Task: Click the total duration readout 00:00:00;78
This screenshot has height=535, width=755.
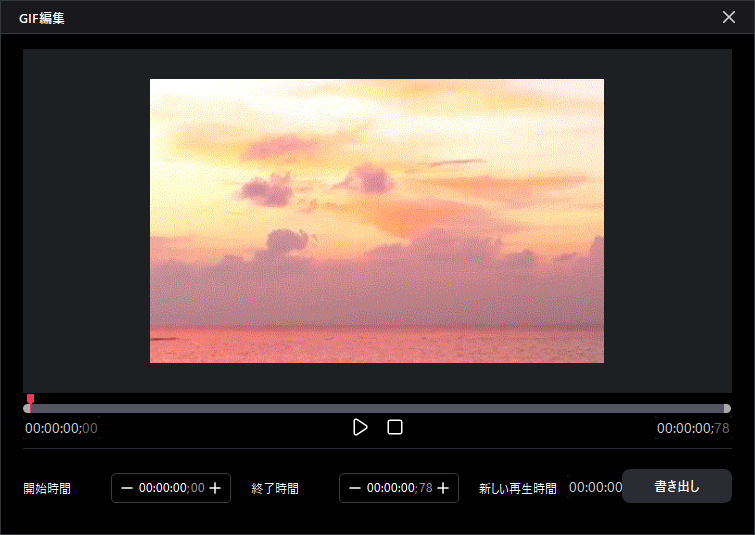Action: [692, 428]
